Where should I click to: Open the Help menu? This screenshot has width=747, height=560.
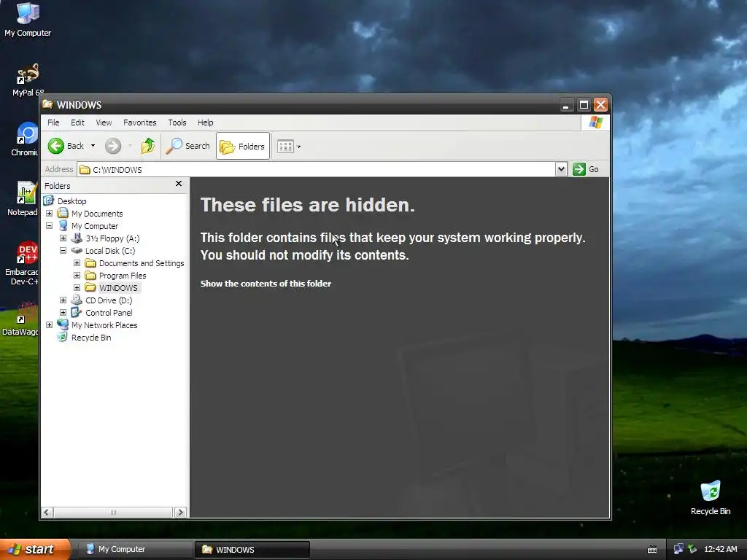[x=205, y=122]
